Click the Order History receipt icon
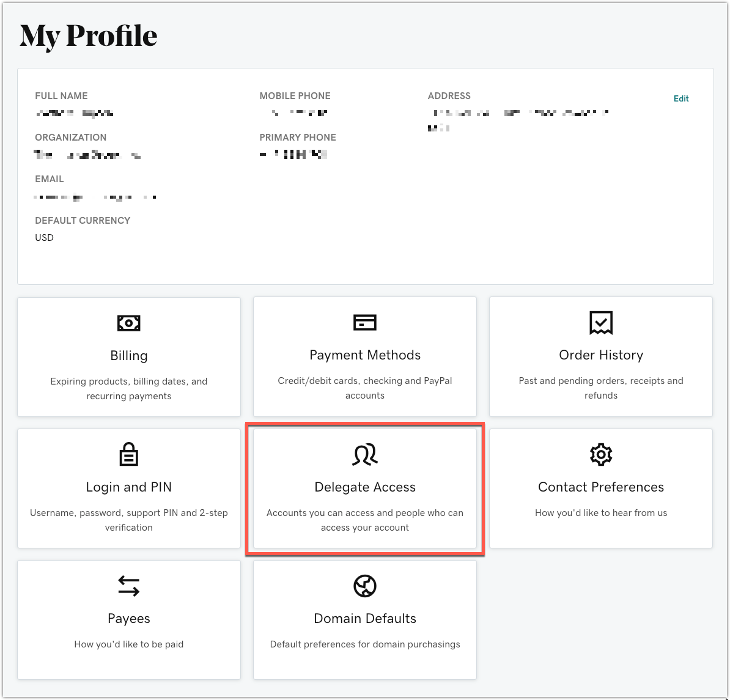730x700 pixels. pos(600,323)
